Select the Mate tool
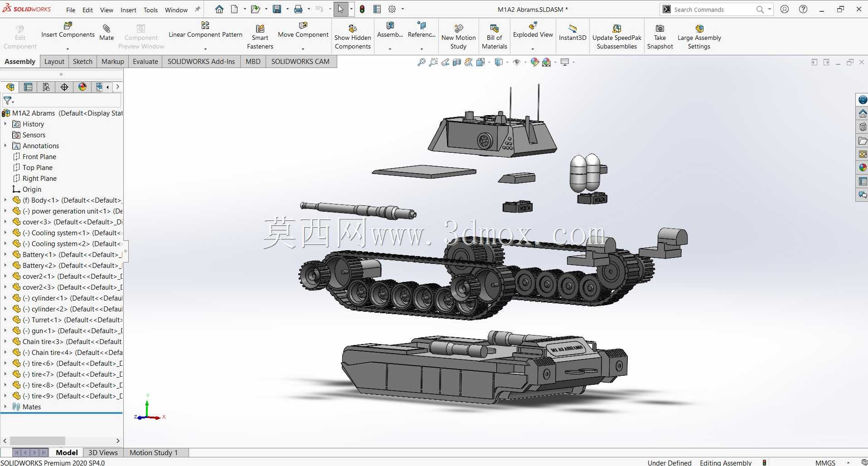 [x=107, y=33]
